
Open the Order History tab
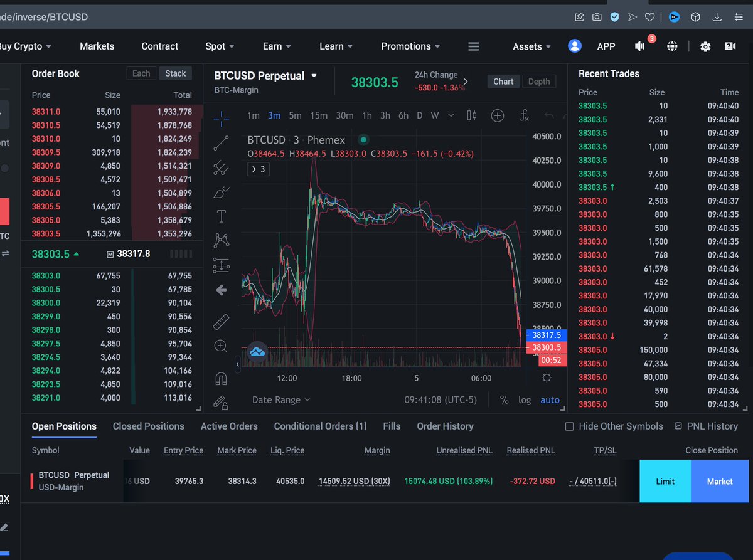click(x=445, y=426)
